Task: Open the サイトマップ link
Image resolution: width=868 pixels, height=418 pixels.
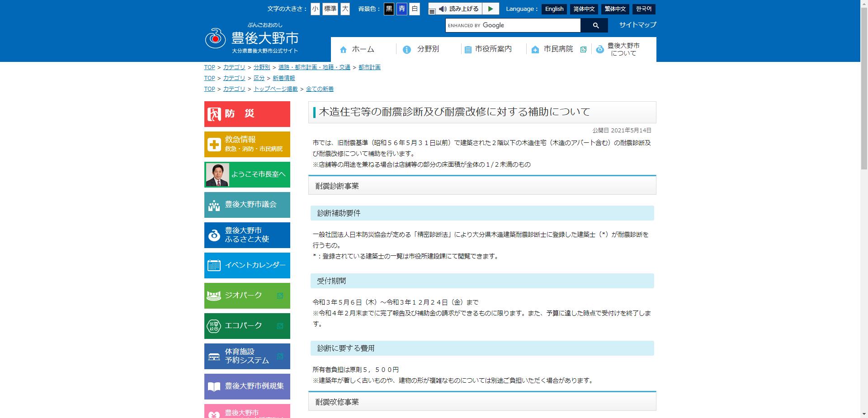Action: (637, 25)
